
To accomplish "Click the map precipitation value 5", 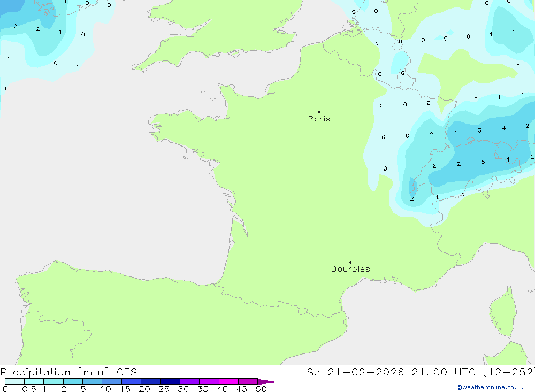I will pyautogui.click(x=483, y=162).
